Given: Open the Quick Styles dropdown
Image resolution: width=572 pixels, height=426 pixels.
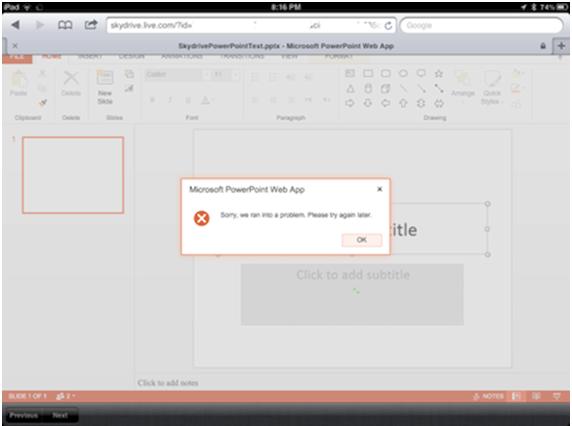Looking at the screenshot, I should (492, 88).
